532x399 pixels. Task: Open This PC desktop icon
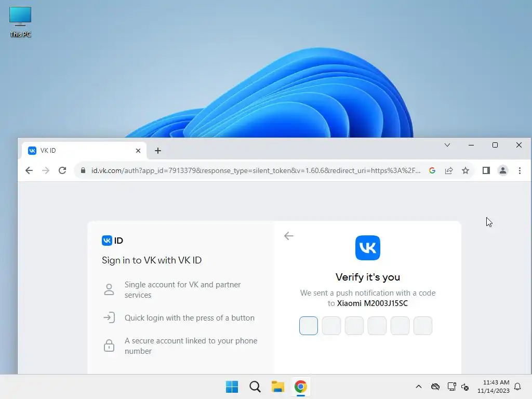tap(20, 22)
